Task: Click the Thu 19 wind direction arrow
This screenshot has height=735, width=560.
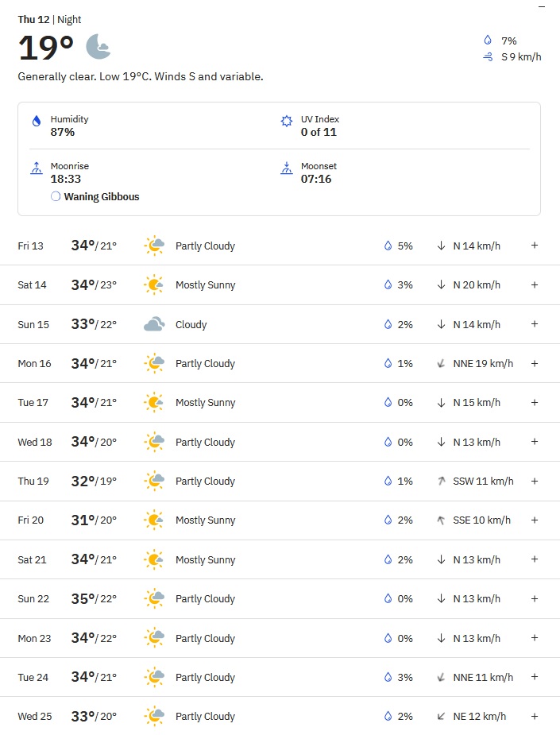Action: click(x=441, y=481)
